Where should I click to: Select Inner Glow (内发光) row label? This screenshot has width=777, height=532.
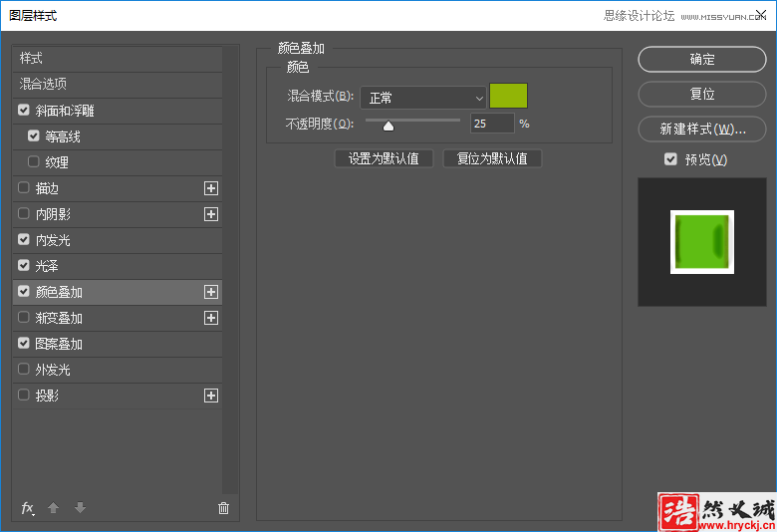pos(53,240)
